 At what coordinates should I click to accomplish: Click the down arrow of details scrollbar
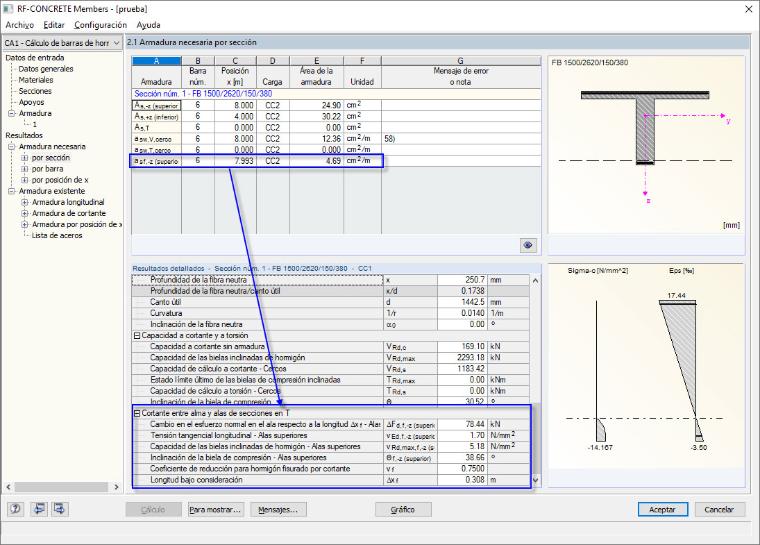(536, 480)
